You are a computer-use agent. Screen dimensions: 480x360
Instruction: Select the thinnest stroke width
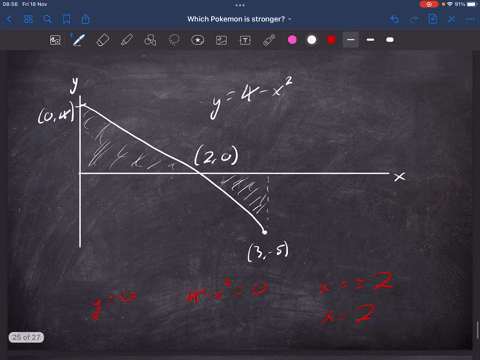tap(351, 40)
